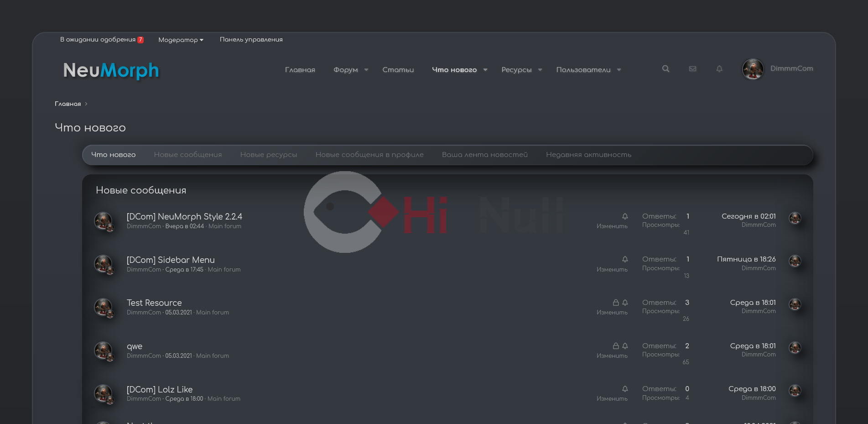Click watch bell icon for NeuMorph Style 2.2.4
Viewport: 868px width, 424px height.
(625, 216)
